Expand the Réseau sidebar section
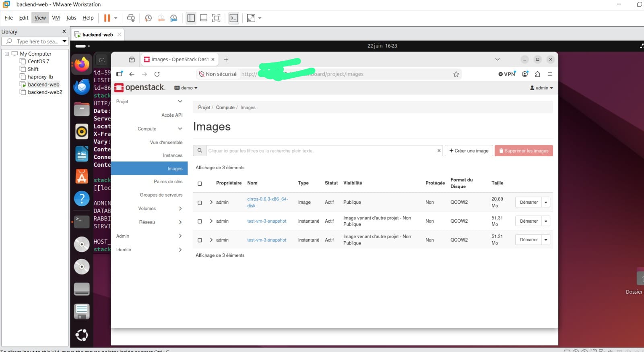The image size is (644, 352). point(180,222)
